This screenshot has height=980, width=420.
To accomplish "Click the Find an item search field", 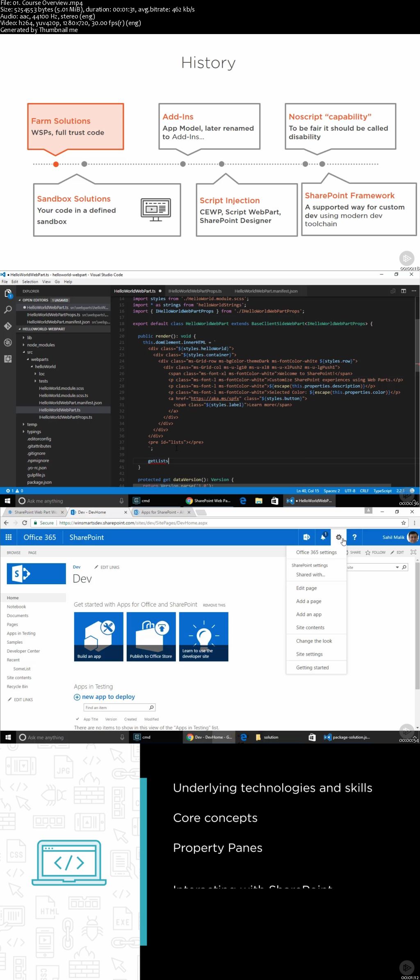I will 119,707.
